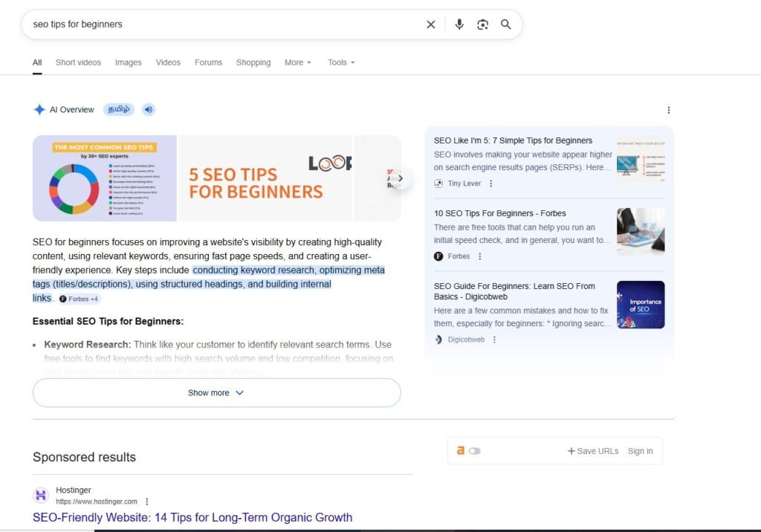Open the More search categories dropdown
Screen dimensions: 761x532
(297, 62)
